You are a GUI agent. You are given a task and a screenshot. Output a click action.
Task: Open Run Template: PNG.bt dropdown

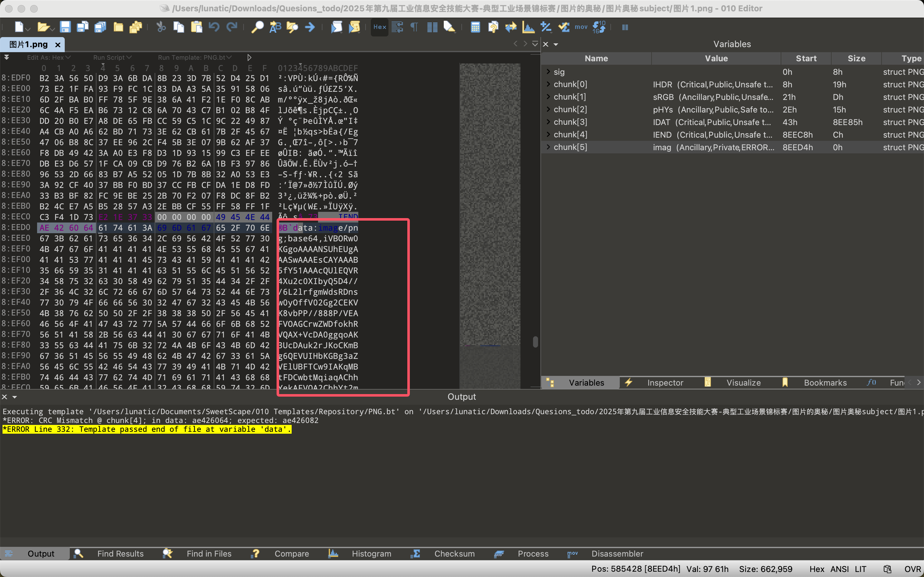[195, 57]
